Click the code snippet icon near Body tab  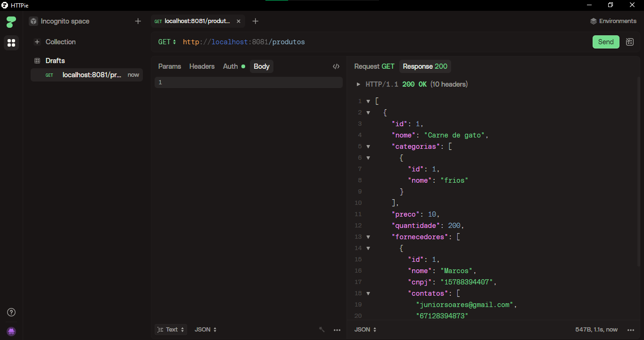point(336,66)
